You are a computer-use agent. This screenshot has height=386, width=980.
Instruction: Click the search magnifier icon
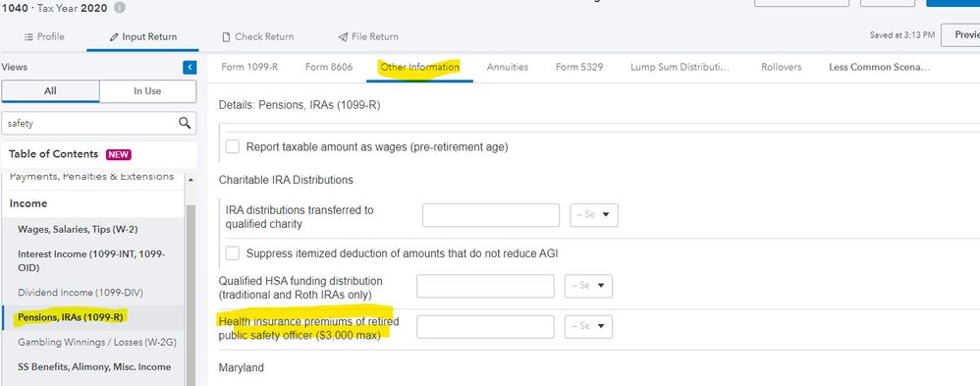point(185,123)
